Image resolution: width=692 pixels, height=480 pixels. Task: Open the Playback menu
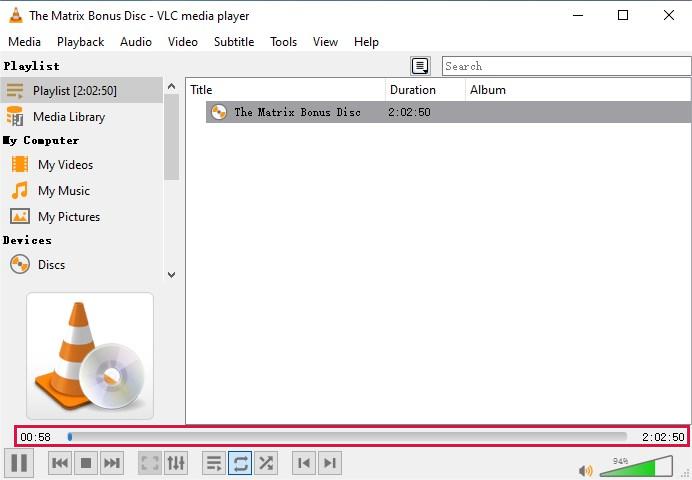[80, 42]
